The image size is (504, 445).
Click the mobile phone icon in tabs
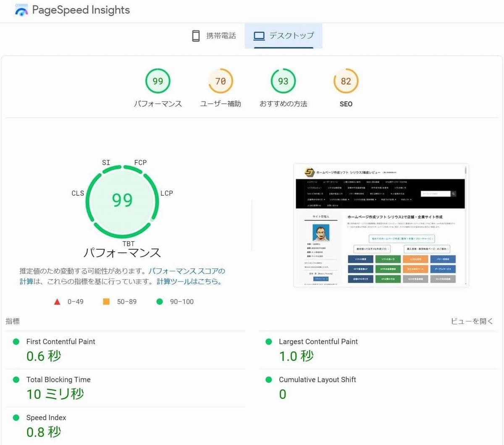point(196,36)
